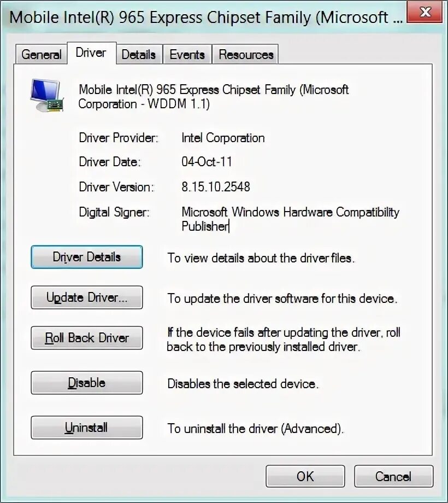Viewport: 448px width, 503px height.
Task: Confirm with the OK button
Action: pyautogui.click(x=305, y=476)
